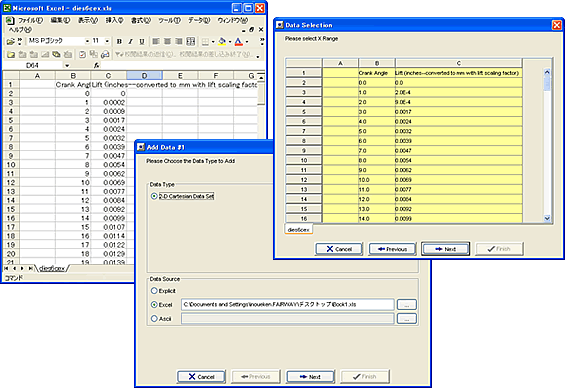Click sheet tab scroll-to-first arrow

point(6,268)
